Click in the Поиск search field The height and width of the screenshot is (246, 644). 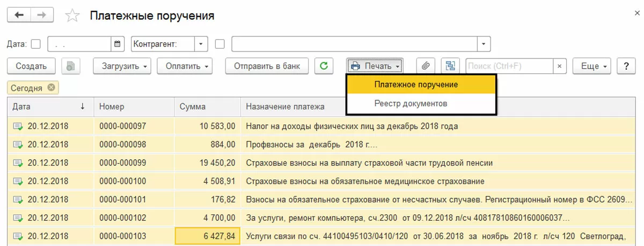point(509,66)
